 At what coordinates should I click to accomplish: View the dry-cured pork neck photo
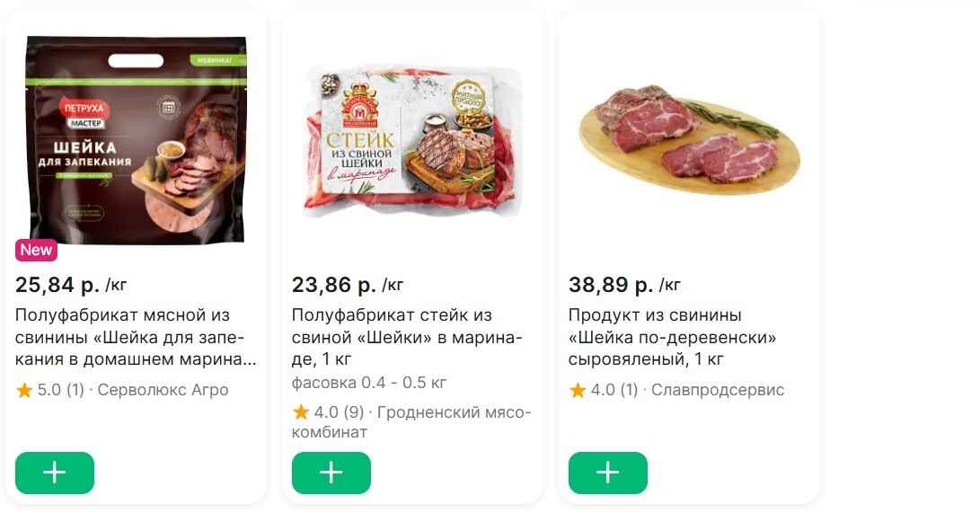pos(688,139)
